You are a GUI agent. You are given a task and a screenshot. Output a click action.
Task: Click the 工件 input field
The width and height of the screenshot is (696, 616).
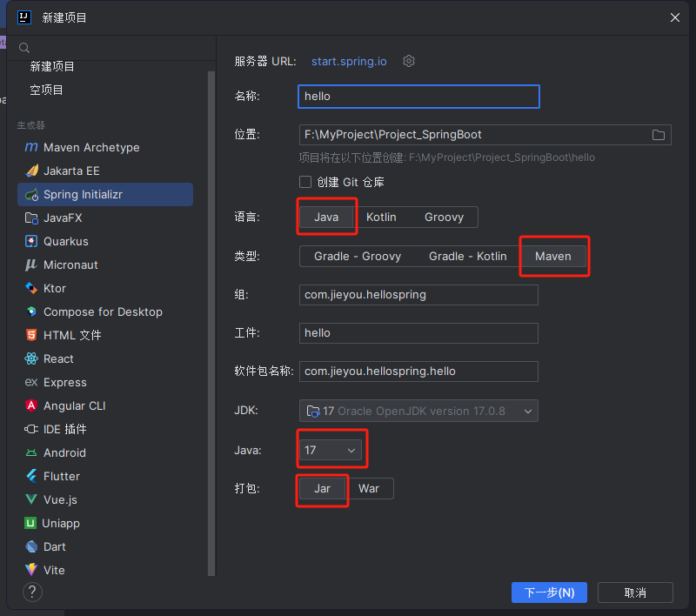[x=418, y=333]
